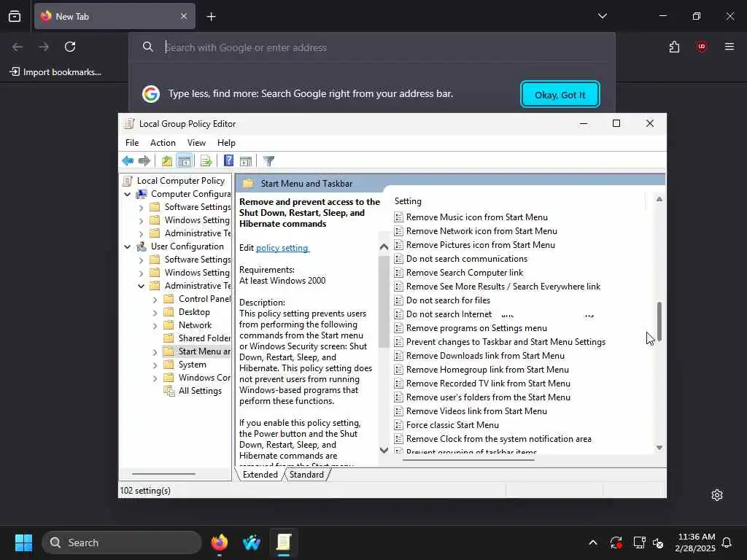Select Do not search communications setting

[466, 259]
